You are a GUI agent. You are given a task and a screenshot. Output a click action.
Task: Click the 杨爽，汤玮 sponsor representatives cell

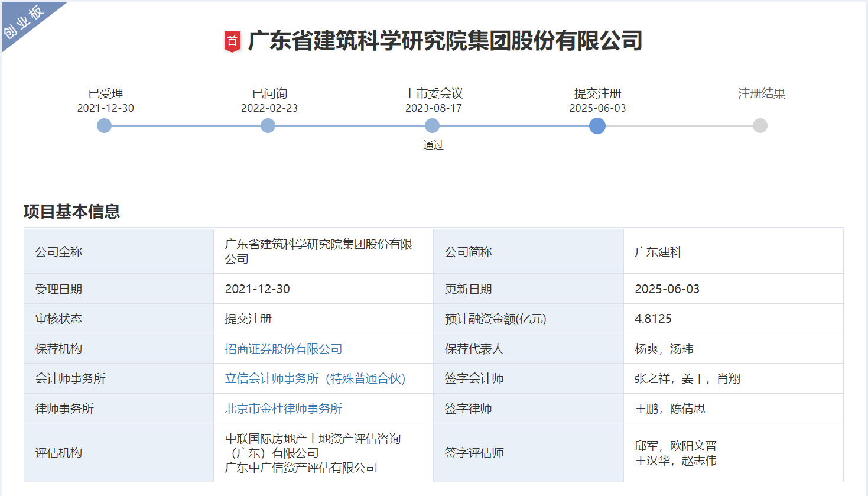(x=664, y=349)
